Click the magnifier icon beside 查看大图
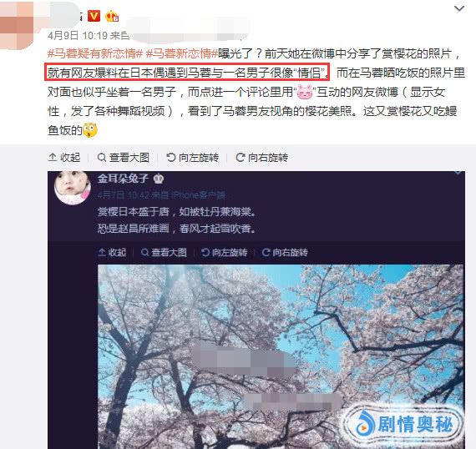The width and height of the screenshot is (476, 449). (x=102, y=158)
